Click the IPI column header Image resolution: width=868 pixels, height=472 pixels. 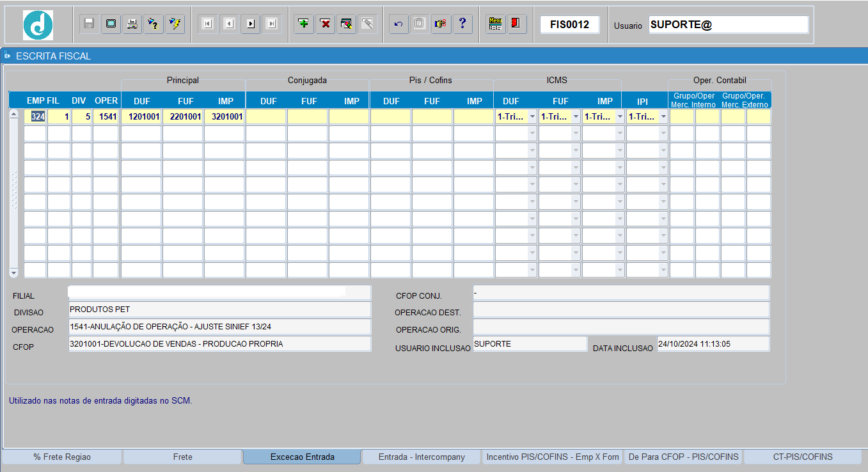pyautogui.click(x=642, y=101)
